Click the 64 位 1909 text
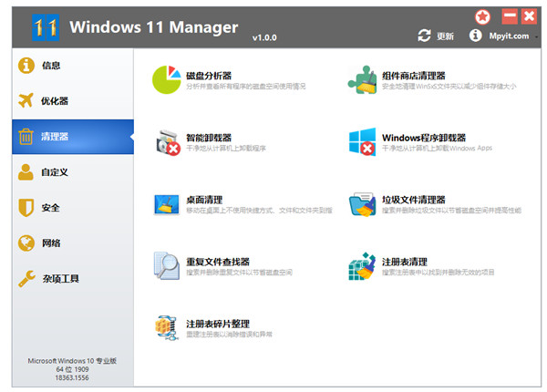 72,369
